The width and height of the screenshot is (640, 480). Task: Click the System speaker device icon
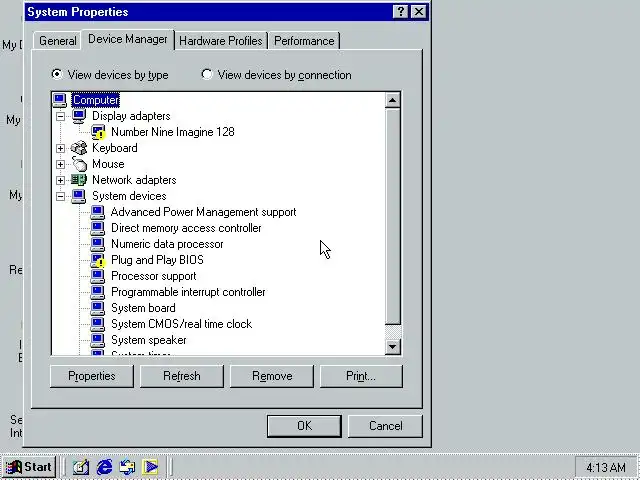[98, 340]
